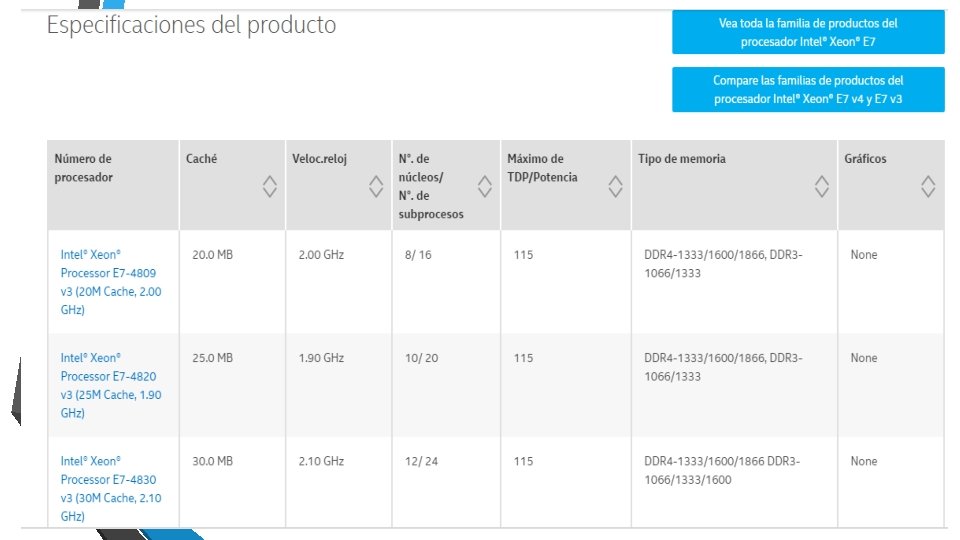Image resolution: width=960 pixels, height=540 pixels.
Task: Sort by Veloc.reloj clock speed column
Action: (x=376, y=186)
